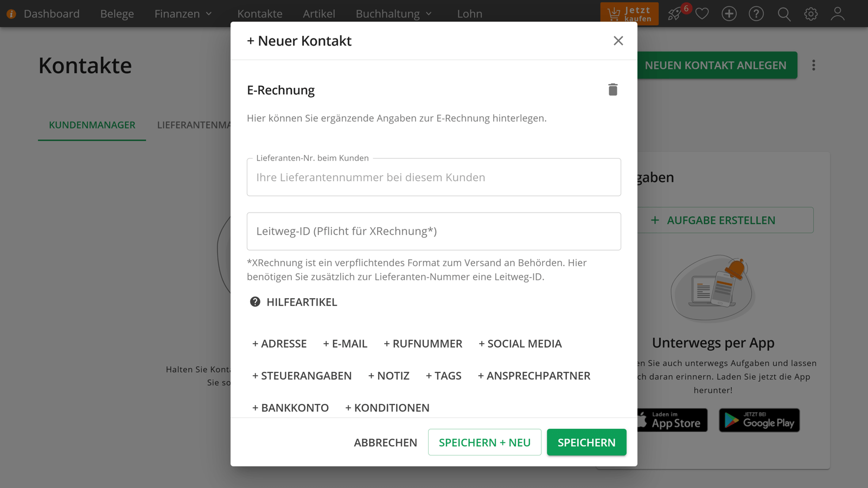The width and height of the screenshot is (868, 488).
Task: Open the Belege menu item
Action: (117, 14)
